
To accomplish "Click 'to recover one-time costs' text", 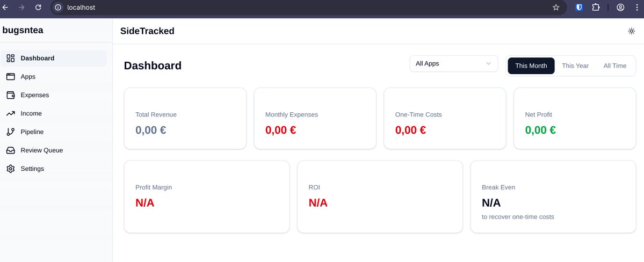I will pyautogui.click(x=518, y=217).
